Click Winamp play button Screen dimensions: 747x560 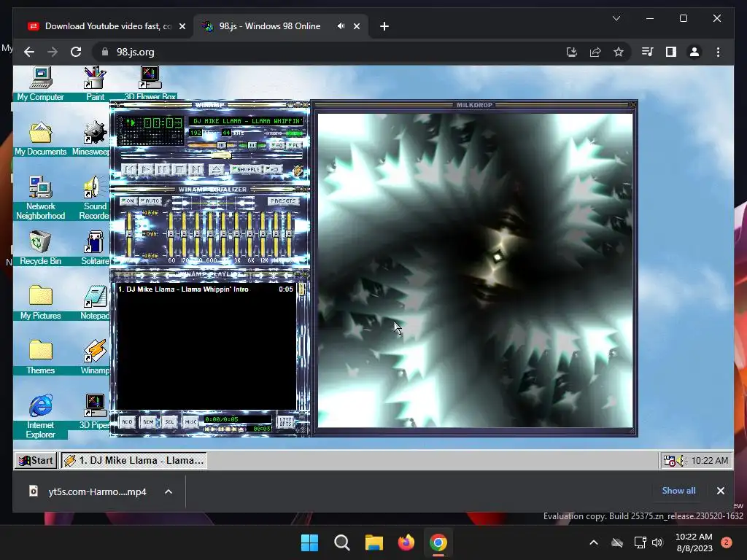pos(145,169)
